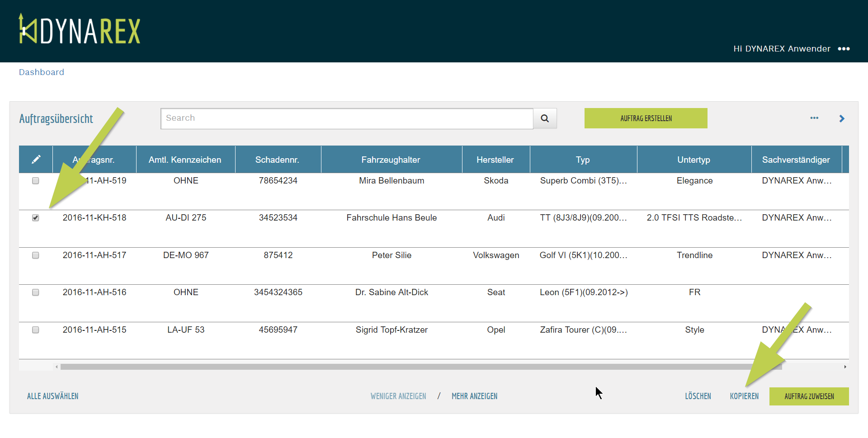868x438 pixels.
Task: Open the panel's three-dot options menu
Action: click(814, 118)
